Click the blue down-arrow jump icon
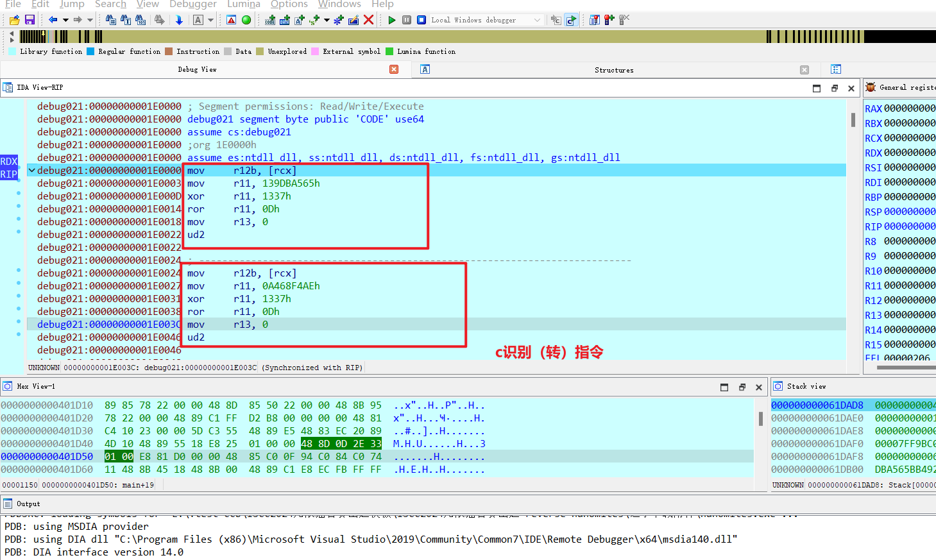936x560 pixels. click(179, 20)
